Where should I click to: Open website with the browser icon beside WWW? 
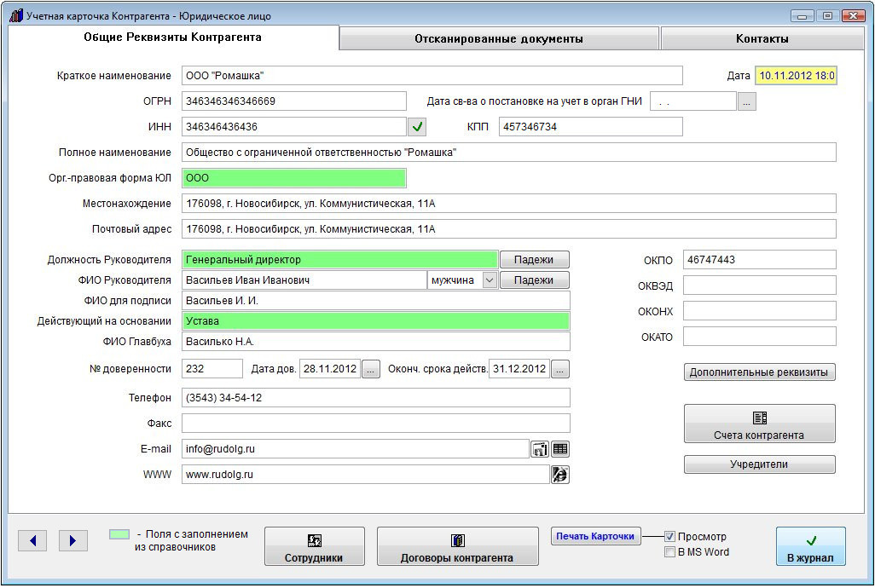pos(560,475)
